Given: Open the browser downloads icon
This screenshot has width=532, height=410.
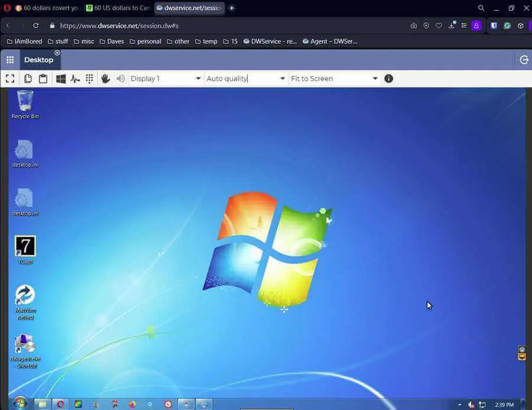Looking at the screenshot, I should (x=451, y=25).
